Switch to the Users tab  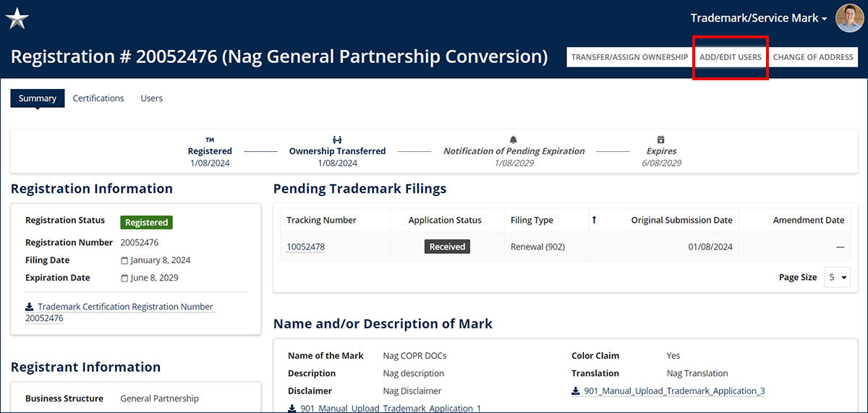(151, 98)
